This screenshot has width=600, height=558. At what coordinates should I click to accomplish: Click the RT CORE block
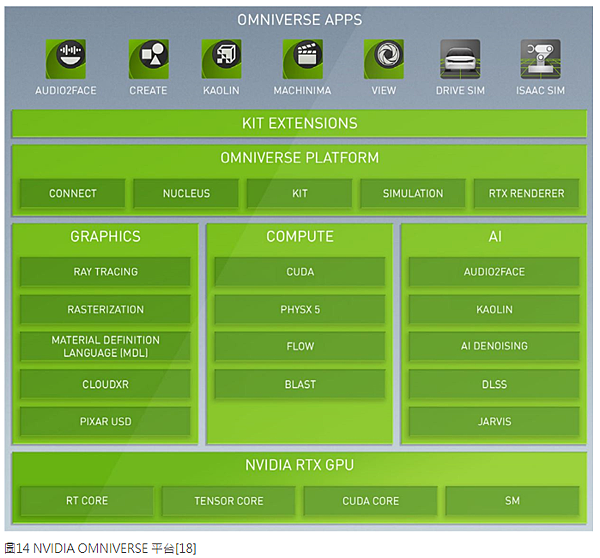tap(87, 501)
